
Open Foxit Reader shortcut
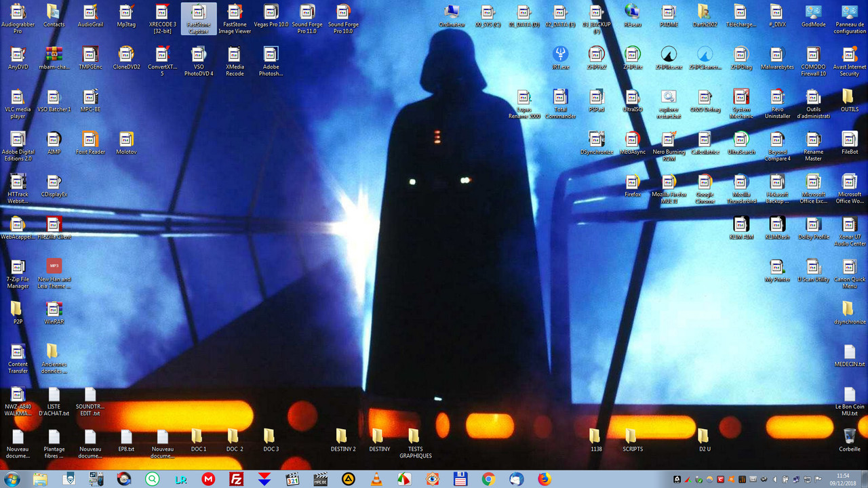click(90, 144)
